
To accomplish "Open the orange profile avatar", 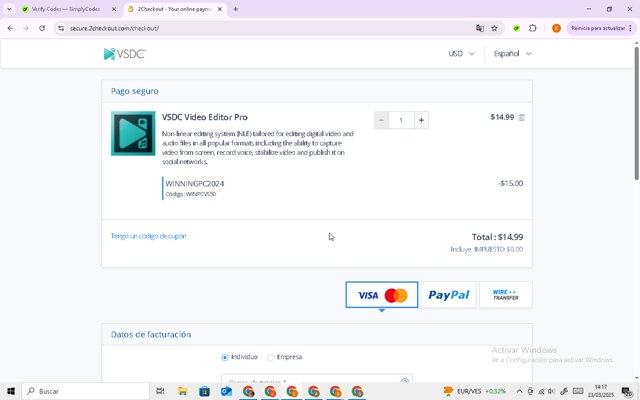I will 556,28.
